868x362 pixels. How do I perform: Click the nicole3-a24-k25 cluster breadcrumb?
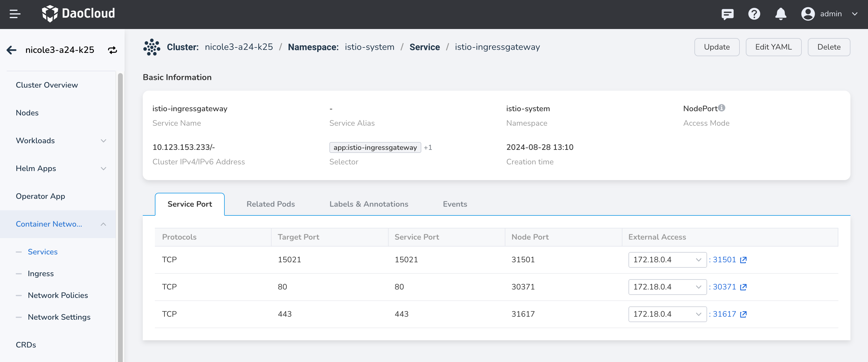tap(239, 47)
